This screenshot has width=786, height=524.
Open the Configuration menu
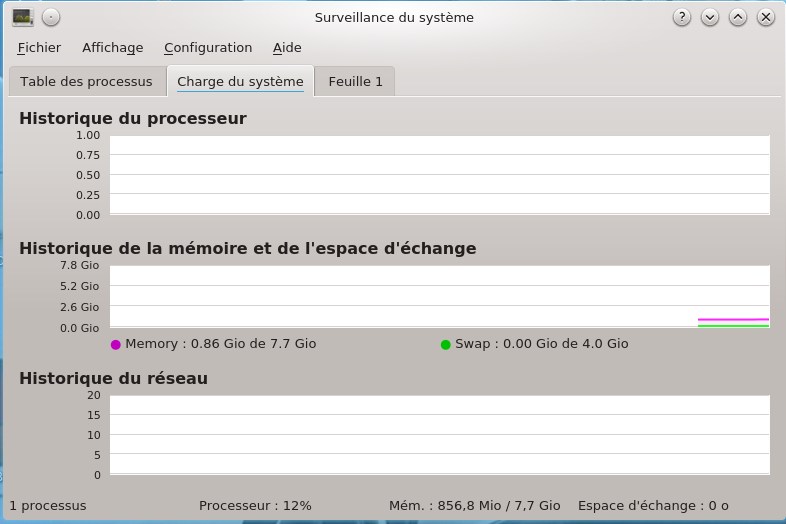208,48
